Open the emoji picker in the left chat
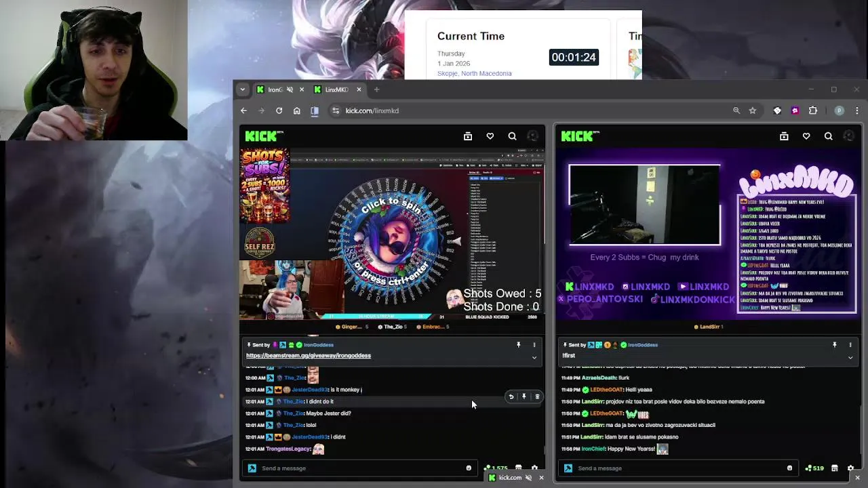Image resolution: width=868 pixels, height=488 pixels. 469,468
